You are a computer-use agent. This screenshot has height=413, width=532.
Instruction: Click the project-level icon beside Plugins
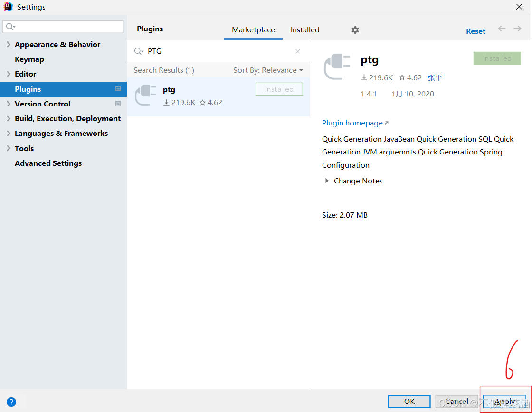point(118,88)
